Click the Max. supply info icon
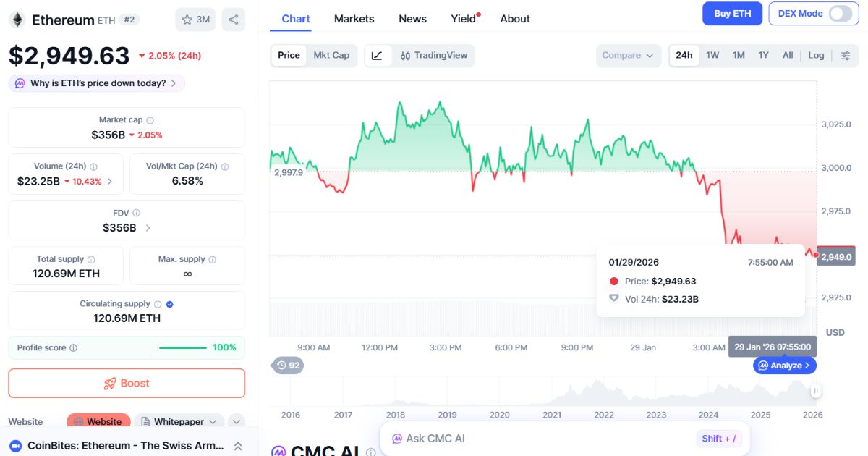Screen dimensions: 868x456 [213, 259]
